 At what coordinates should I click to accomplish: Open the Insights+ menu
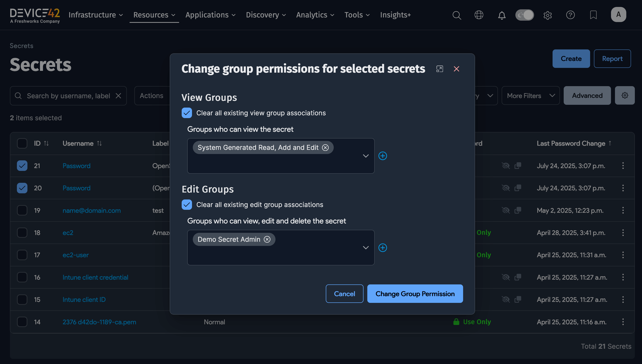coord(395,15)
